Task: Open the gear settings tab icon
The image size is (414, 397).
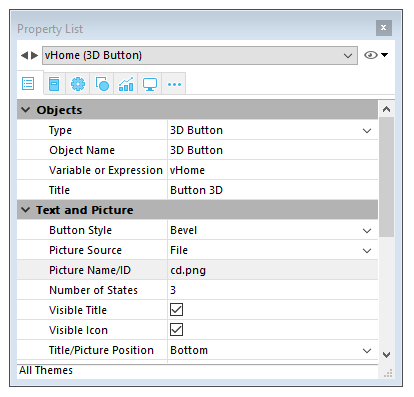Action: pyautogui.click(x=78, y=84)
